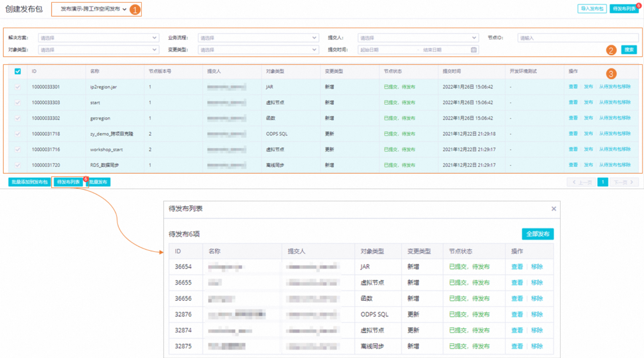Toggle checkbox for row 10000033301
The image size is (644, 358).
point(18,87)
